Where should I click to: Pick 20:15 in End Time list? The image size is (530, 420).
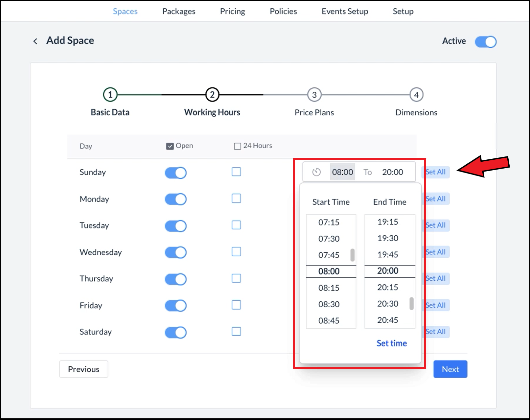(x=387, y=288)
